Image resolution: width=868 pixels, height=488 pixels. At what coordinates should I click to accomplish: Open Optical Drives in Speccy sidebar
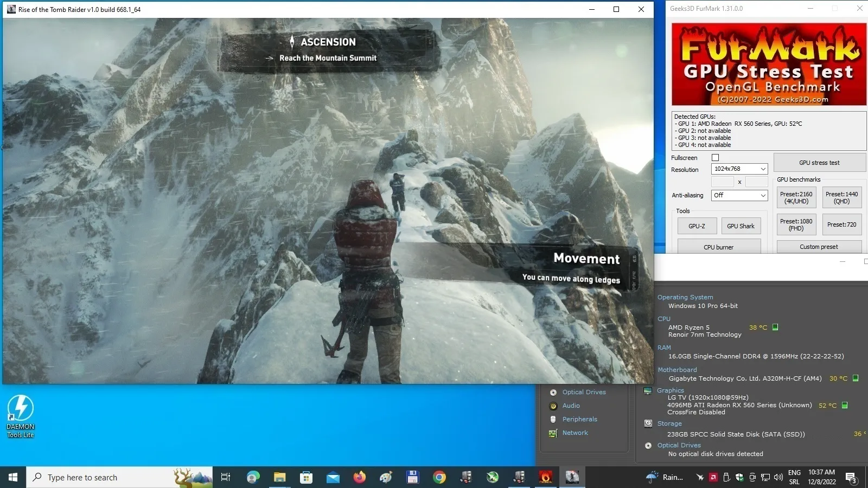pyautogui.click(x=584, y=392)
